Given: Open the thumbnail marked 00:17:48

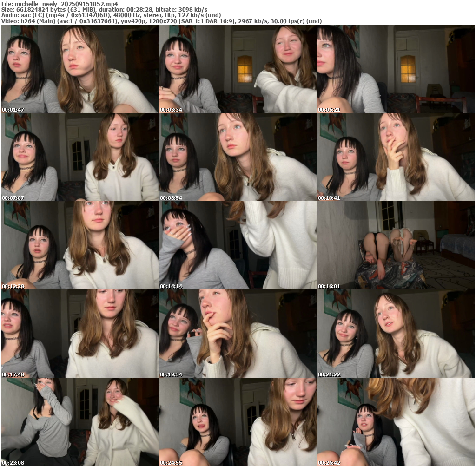Looking at the screenshot, I should pos(79,334).
